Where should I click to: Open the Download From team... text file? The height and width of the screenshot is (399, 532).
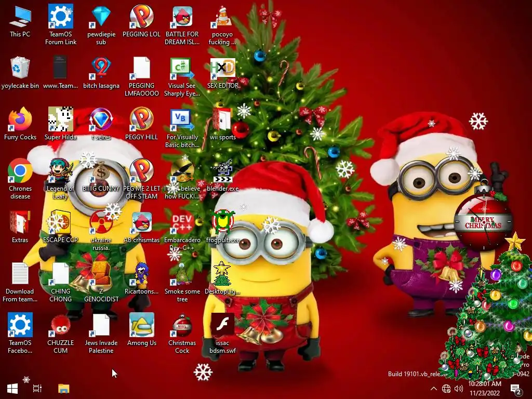point(20,282)
